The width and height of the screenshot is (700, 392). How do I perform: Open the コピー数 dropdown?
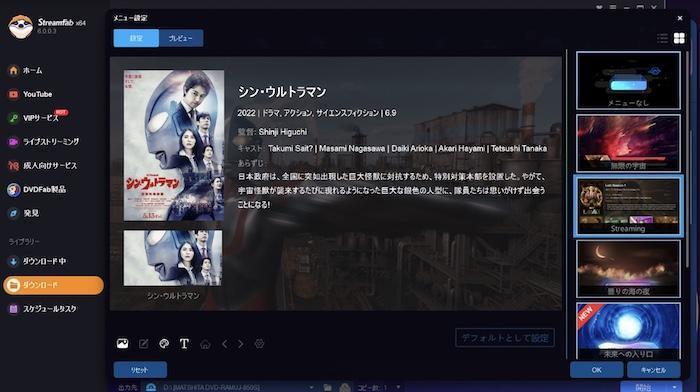(x=398, y=388)
